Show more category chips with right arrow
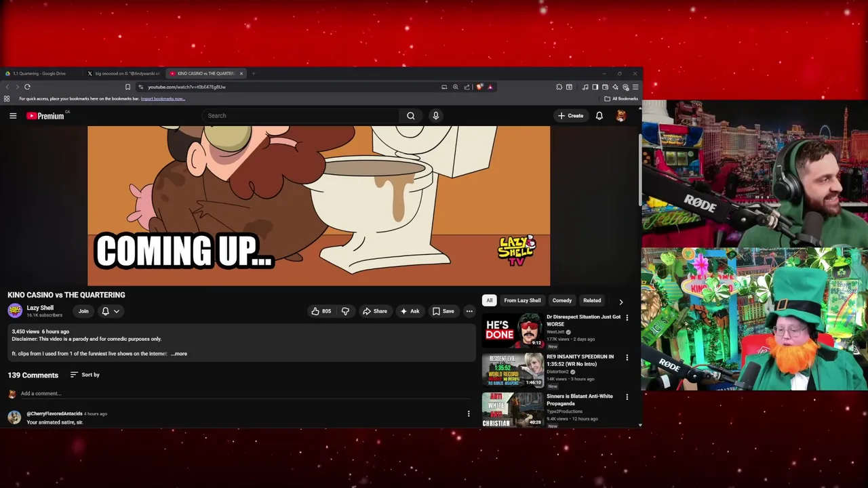The width and height of the screenshot is (868, 488). 620,302
